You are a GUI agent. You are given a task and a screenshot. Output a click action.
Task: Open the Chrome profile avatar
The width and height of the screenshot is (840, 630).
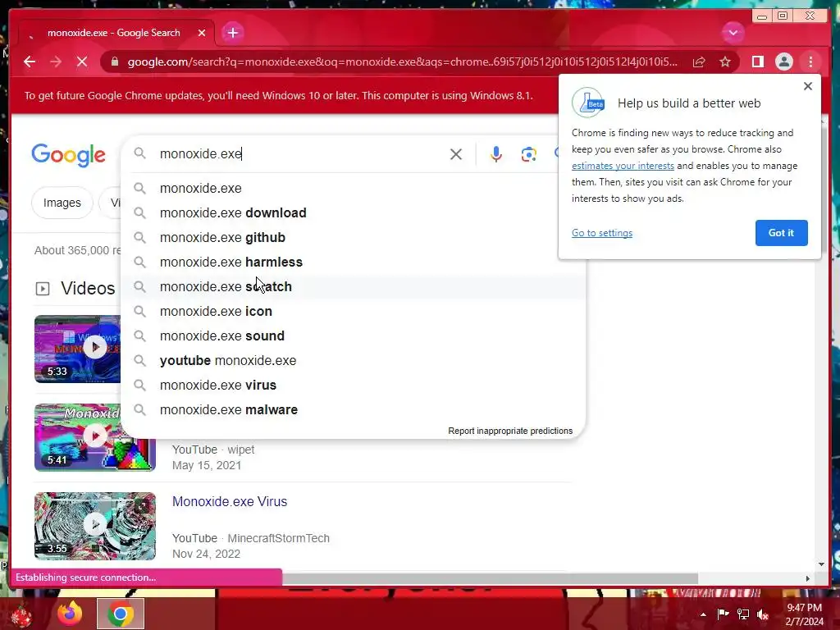783,62
